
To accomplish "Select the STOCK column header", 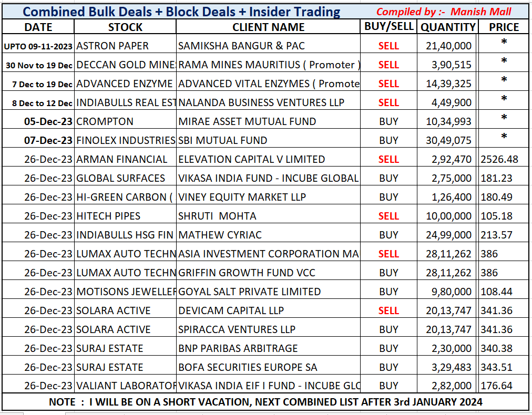I will click(x=125, y=27).
